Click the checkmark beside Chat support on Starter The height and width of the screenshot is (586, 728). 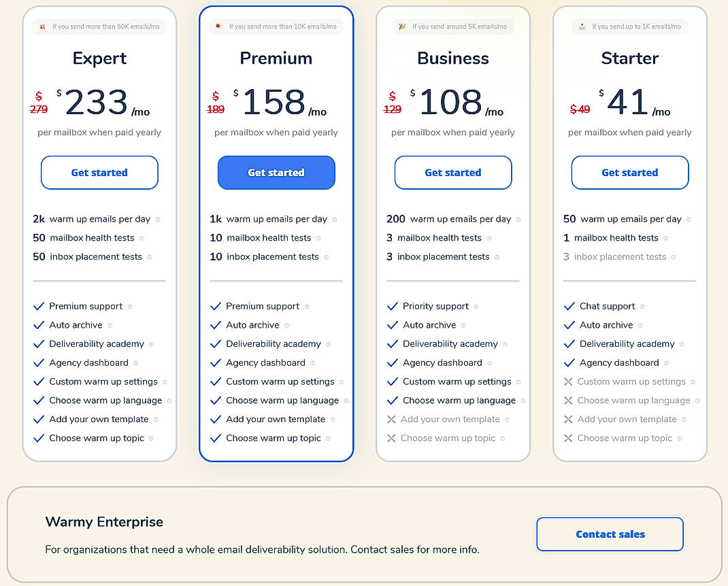tap(569, 306)
